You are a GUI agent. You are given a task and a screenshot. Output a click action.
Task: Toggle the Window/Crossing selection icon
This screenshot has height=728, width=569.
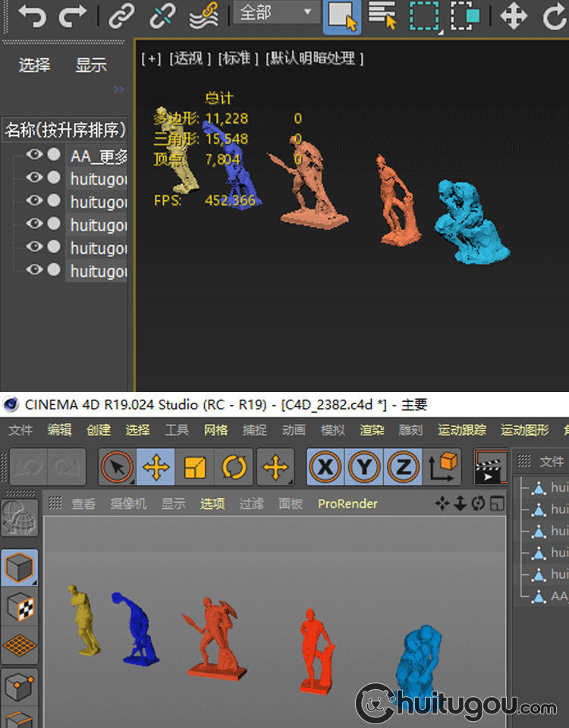click(465, 16)
